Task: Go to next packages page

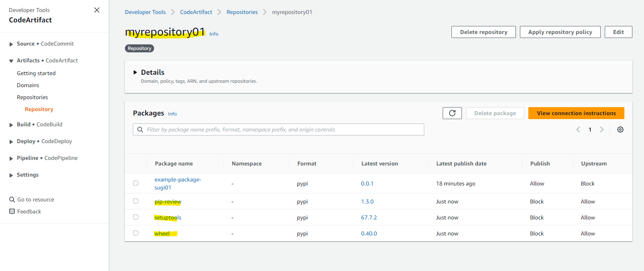Action: coord(602,130)
